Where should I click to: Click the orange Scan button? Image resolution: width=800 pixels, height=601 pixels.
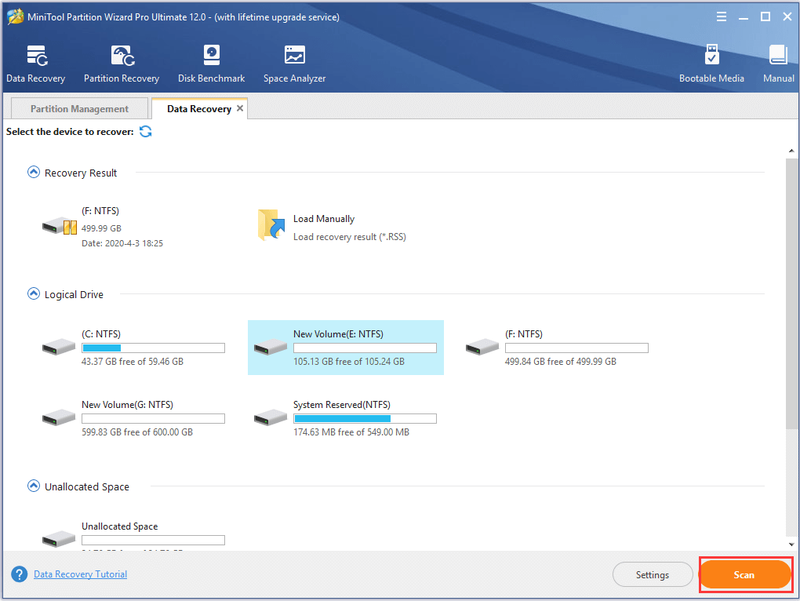point(744,574)
